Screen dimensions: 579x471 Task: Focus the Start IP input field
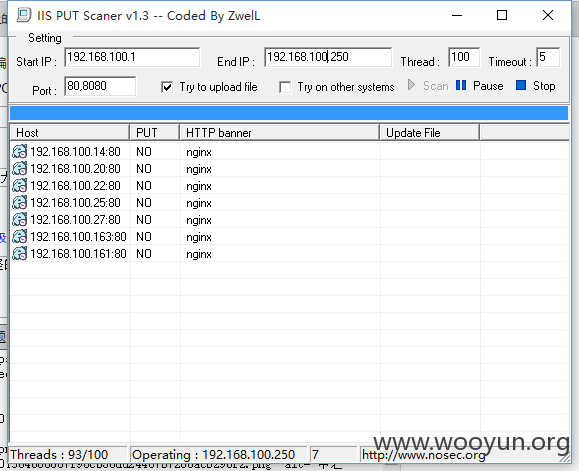pos(132,57)
